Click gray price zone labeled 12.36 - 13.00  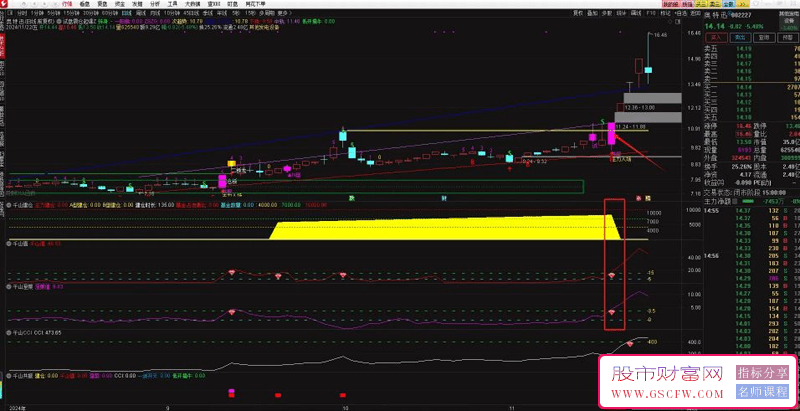point(653,98)
